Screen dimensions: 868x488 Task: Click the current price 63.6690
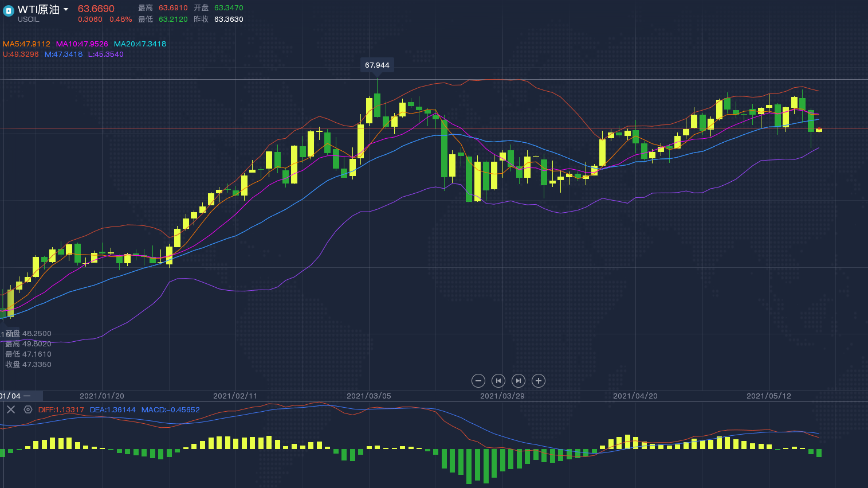point(96,9)
